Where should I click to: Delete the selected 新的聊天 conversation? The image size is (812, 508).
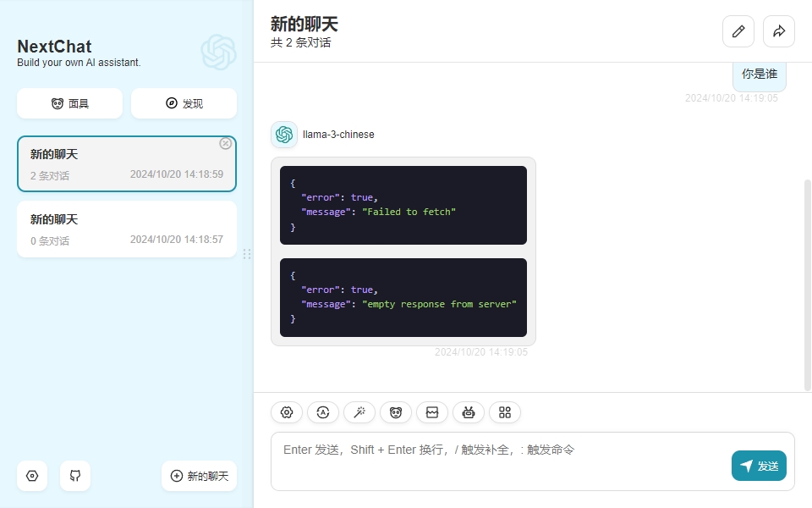[x=225, y=143]
